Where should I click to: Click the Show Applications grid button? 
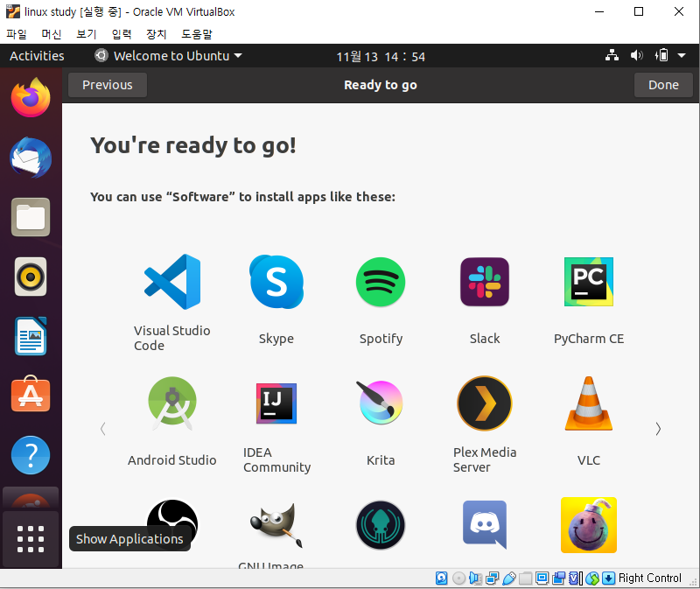pyautogui.click(x=31, y=538)
